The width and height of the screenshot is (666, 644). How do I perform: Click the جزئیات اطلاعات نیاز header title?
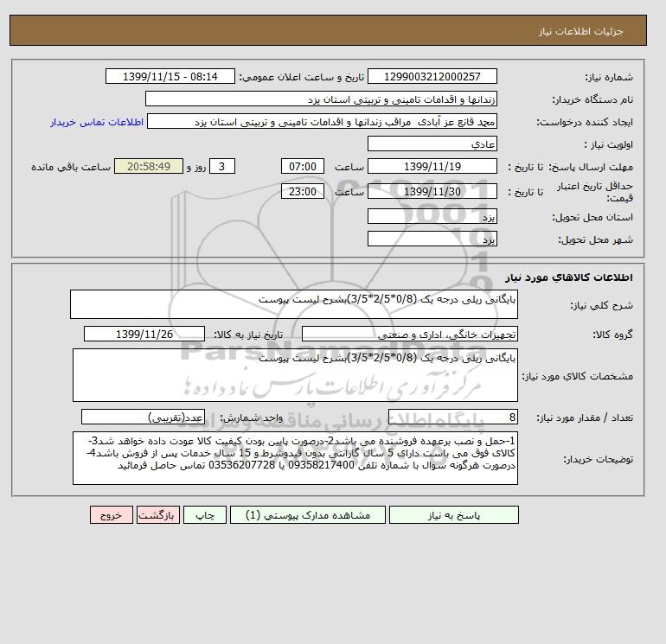pos(580,31)
